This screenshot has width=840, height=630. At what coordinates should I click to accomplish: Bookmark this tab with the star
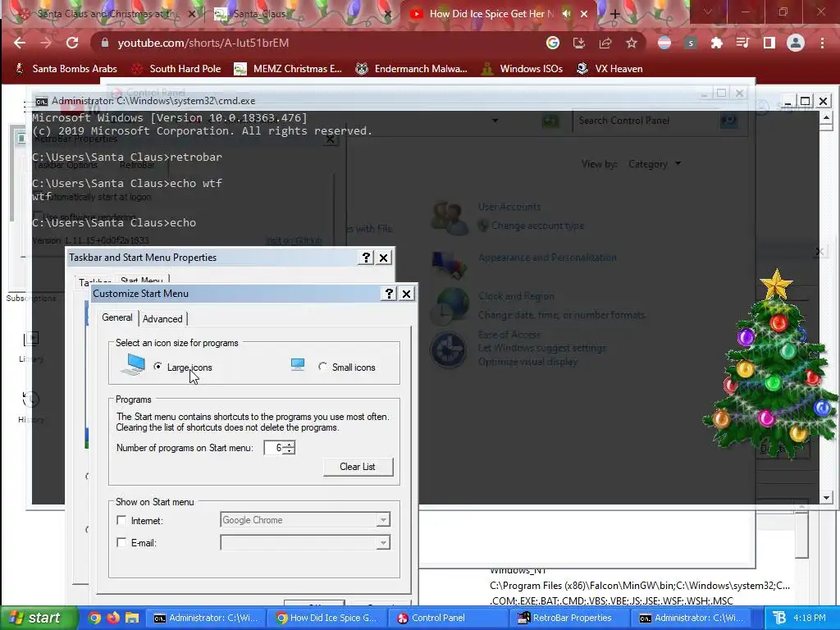[x=632, y=43]
